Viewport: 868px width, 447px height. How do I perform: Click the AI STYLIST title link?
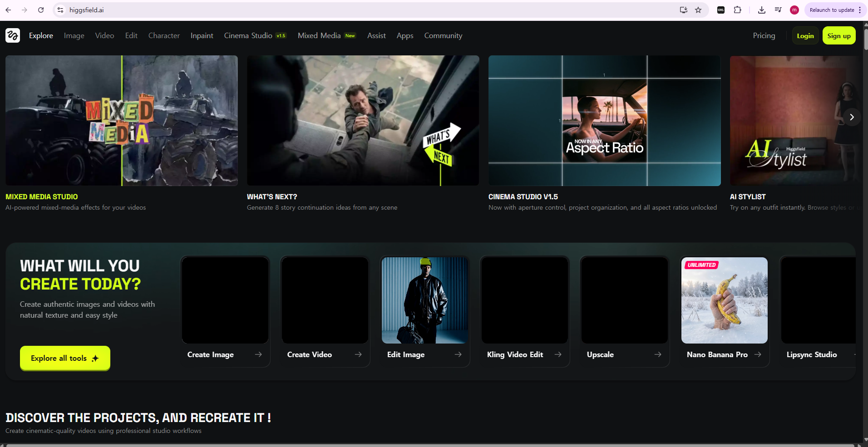[x=748, y=196]
